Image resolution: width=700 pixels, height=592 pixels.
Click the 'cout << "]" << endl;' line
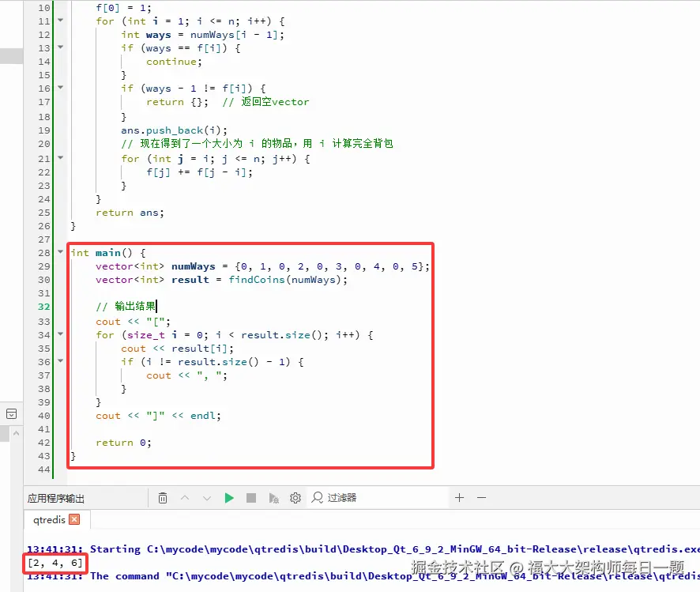(x=159, y=416)
